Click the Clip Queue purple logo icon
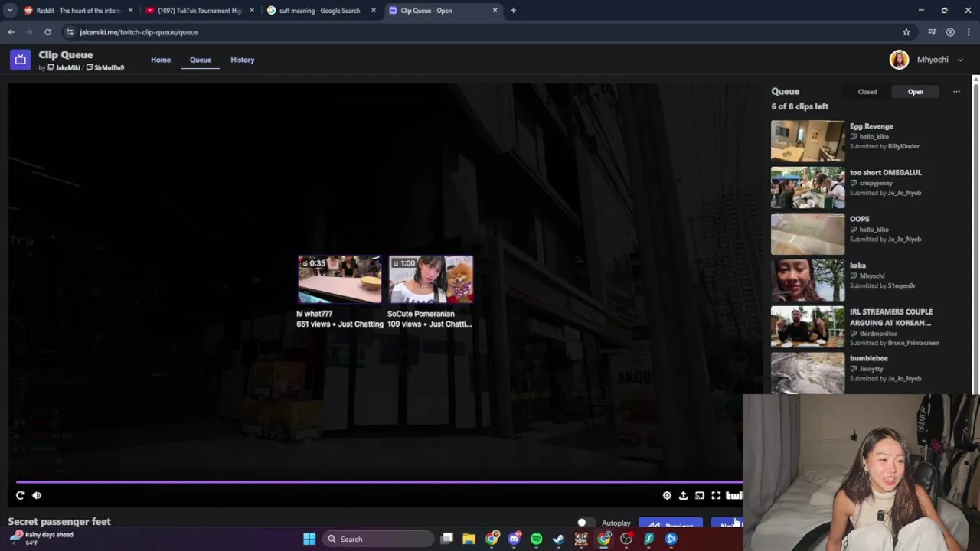This screenshot has height=551, width=980. tap(20, 60)
